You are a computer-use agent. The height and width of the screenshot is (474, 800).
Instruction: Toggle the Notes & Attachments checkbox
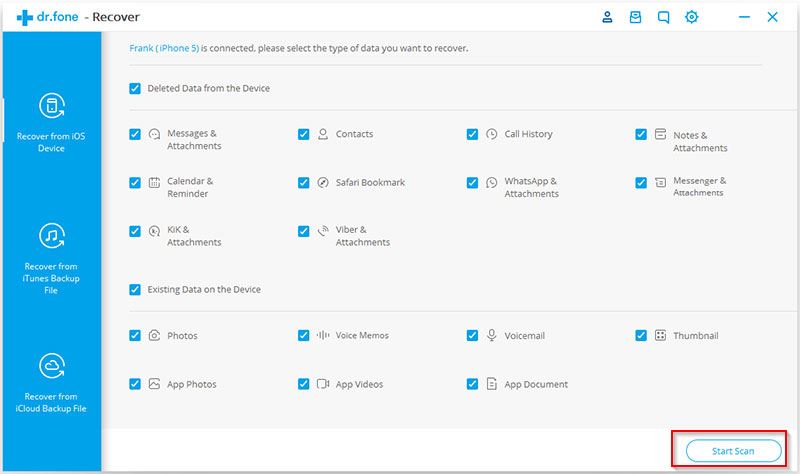point(641,134)
